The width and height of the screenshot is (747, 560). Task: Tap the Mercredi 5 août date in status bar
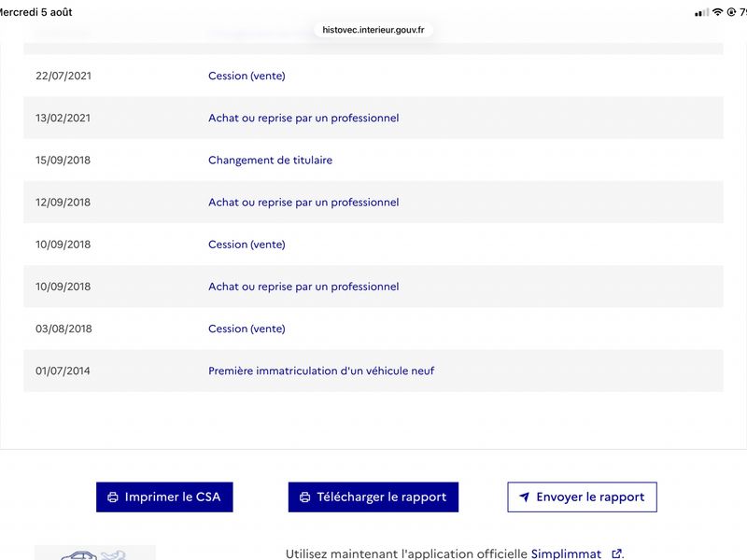coord(35,12)
